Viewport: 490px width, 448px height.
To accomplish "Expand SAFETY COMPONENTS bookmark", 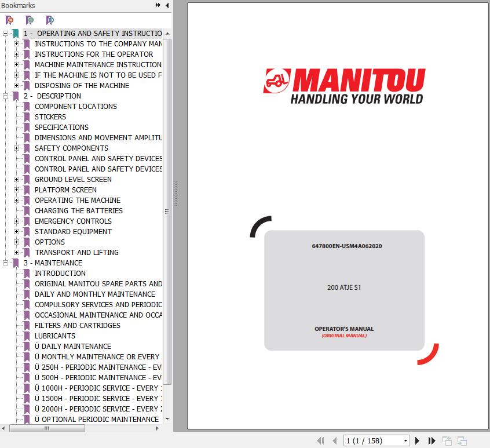I will tap(17, 148).
